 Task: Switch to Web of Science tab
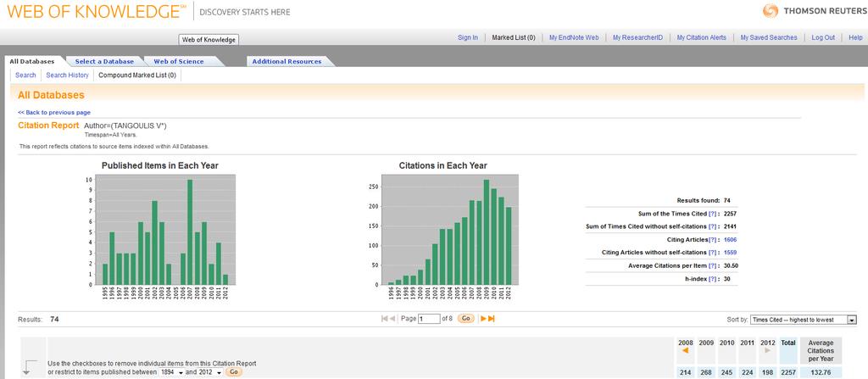pyautogui.click(x=178, y=62)
